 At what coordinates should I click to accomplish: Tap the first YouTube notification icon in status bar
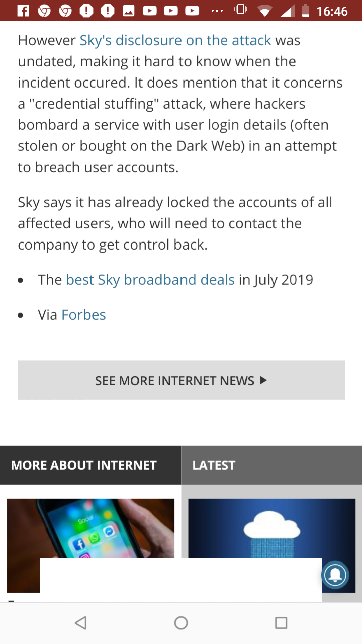(149, 11)
